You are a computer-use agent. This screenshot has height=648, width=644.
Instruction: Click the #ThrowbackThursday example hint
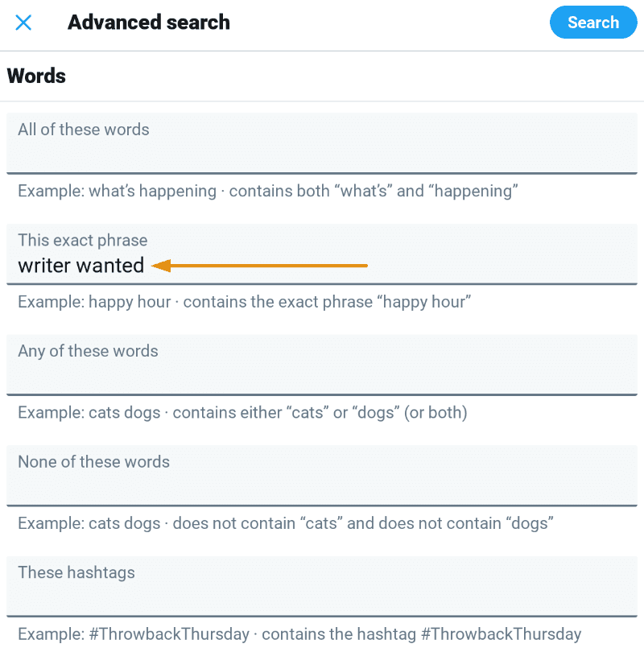coord(299,634)
